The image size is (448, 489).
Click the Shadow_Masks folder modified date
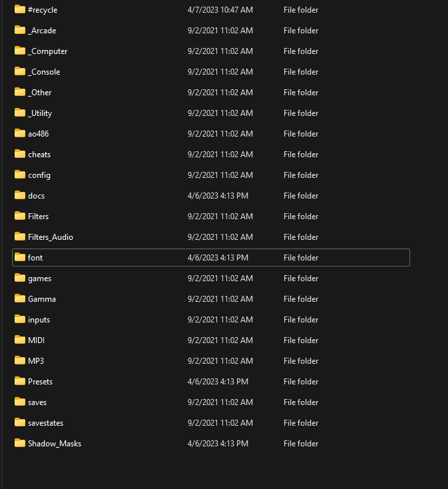pyautogui.click(x=218, y=444)
